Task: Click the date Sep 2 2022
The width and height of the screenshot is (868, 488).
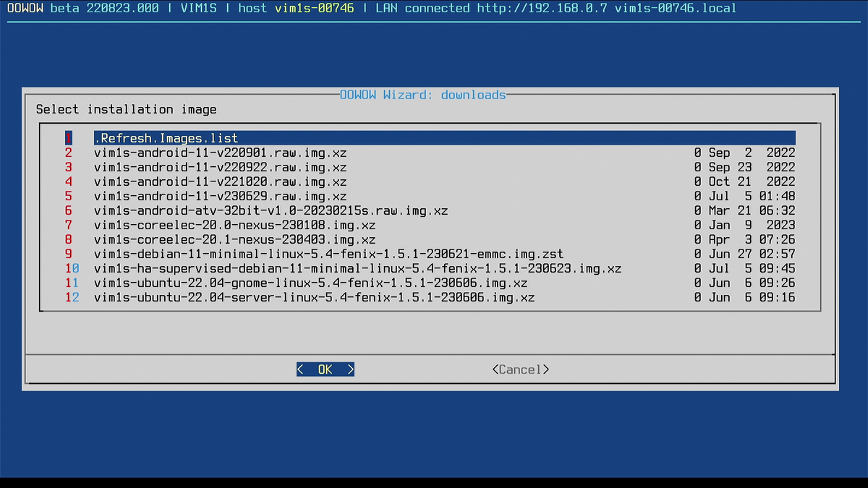Action: pos(752,153)
